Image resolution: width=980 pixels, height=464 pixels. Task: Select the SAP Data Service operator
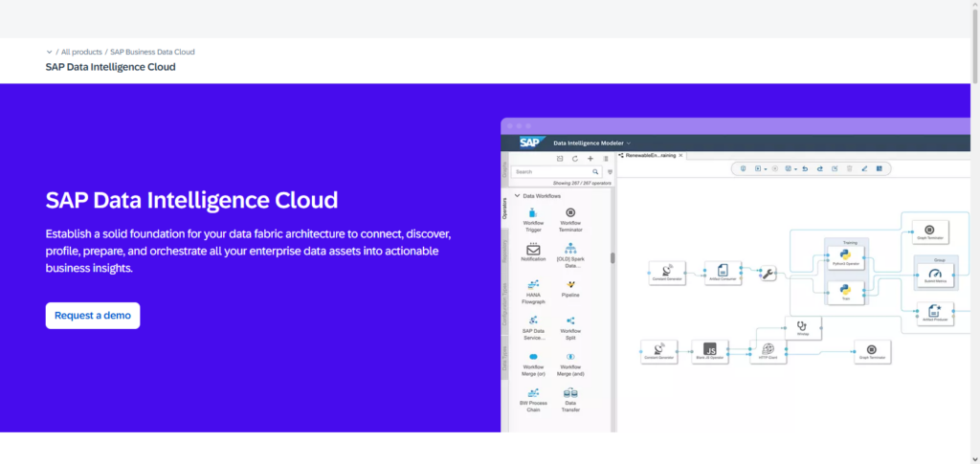[x=533, y=328]
